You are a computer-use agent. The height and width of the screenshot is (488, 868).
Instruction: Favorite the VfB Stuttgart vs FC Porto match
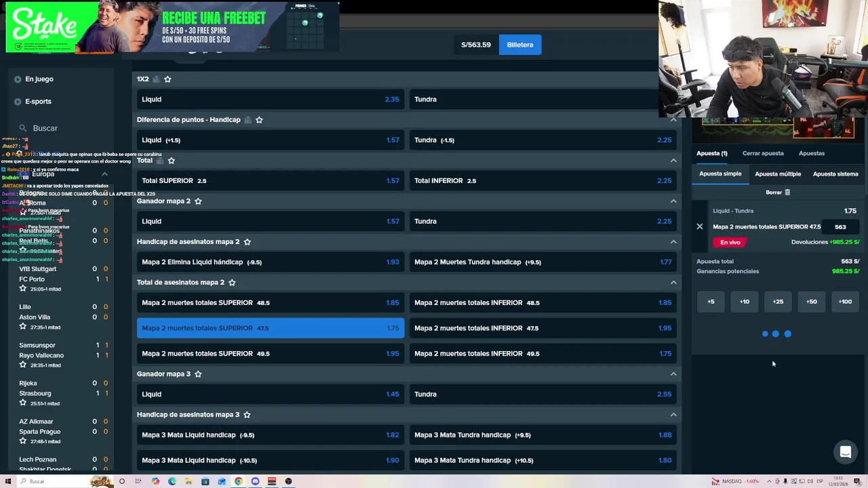point(23,289)
